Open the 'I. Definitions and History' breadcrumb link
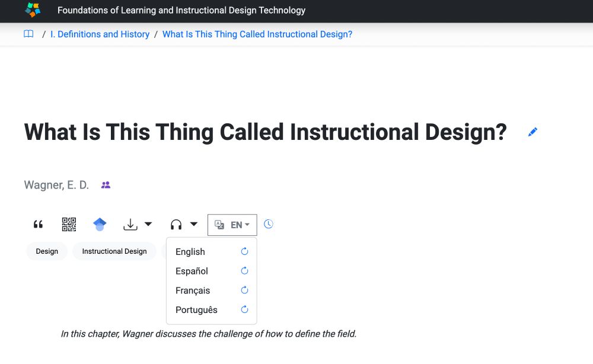 [100, 34]
